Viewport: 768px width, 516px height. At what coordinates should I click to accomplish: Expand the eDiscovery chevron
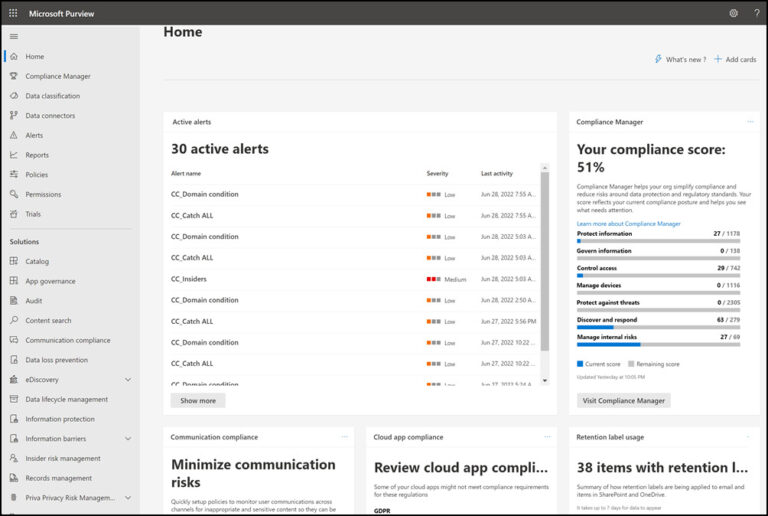[128, 379]
